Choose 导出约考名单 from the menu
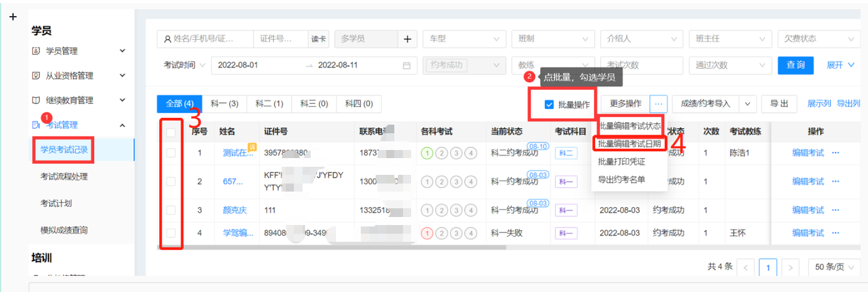This screenshot has width=868, height=292. [x=629, y=180]
